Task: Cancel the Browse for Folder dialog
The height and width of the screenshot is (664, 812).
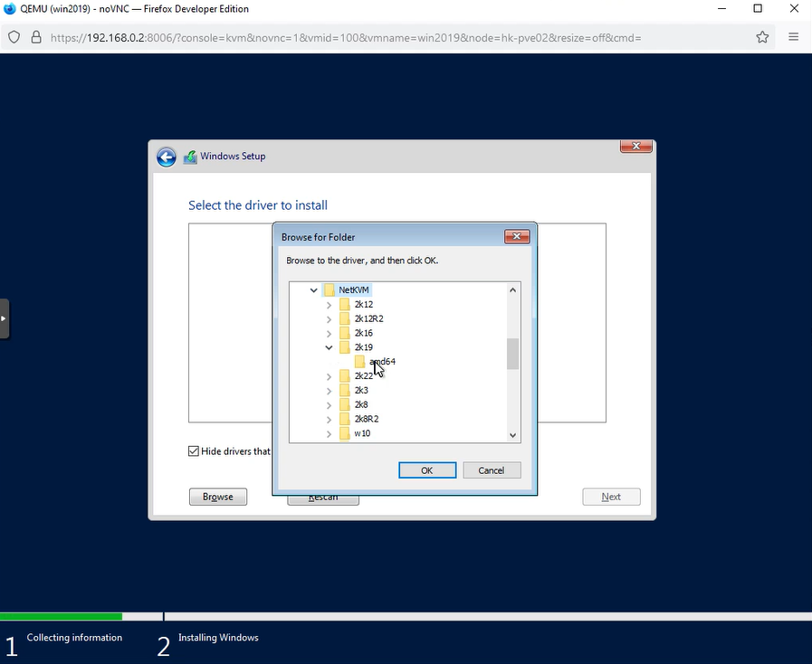Action: click(492, 470)
